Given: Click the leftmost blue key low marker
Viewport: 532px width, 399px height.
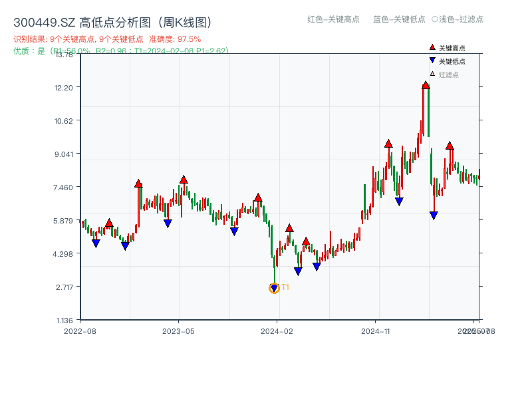Looking at the screenshot, I should click(96, 243).
